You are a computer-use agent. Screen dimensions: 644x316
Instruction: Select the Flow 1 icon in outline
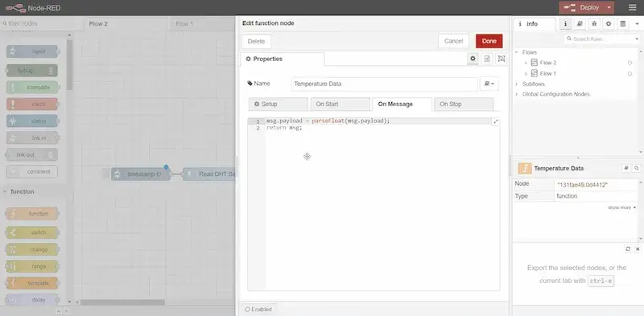click(535, 73)
